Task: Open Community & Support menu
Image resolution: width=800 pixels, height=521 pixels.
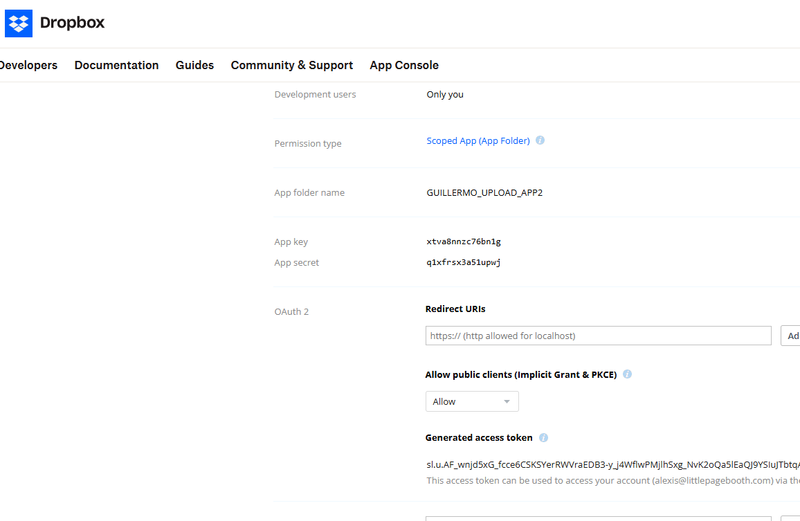Action: [291, 65]
